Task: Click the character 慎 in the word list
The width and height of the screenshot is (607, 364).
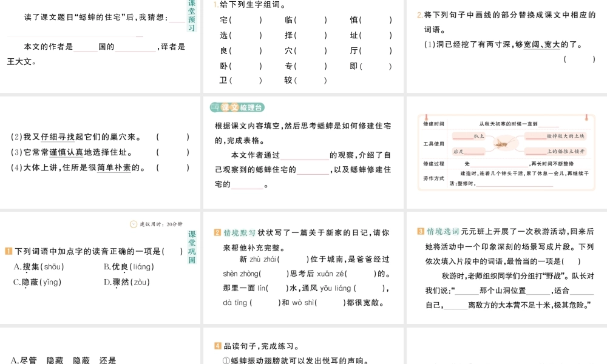Action: tap(354, 20)
